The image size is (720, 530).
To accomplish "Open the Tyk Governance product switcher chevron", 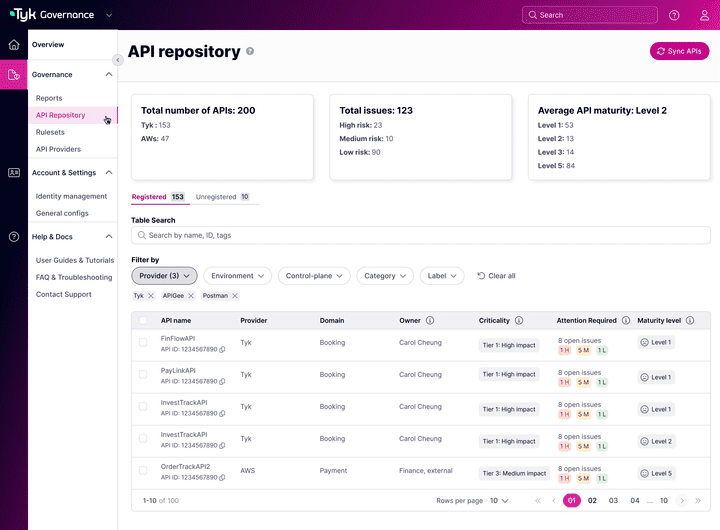I will [109, 15].
